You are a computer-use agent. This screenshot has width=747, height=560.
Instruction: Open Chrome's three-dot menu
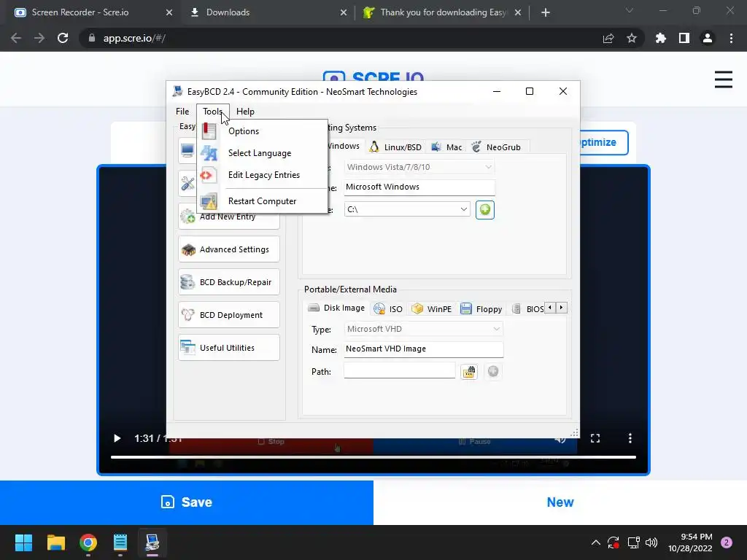point(731,38)
